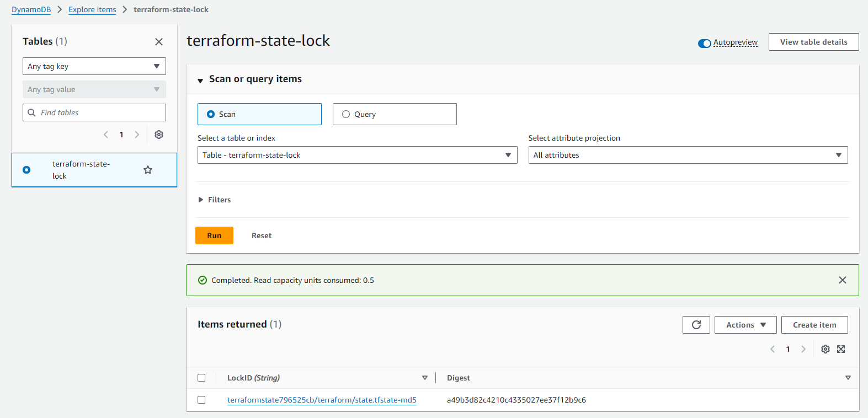
Task: Click View table details button
Action: [814, 42]
